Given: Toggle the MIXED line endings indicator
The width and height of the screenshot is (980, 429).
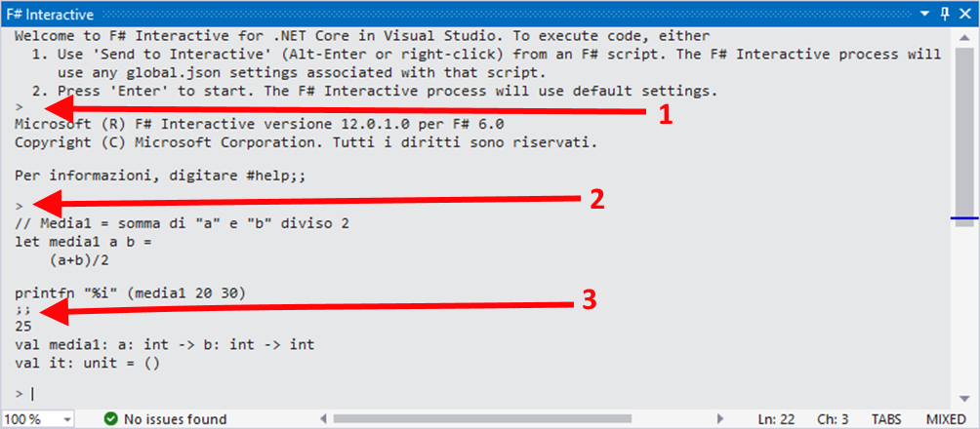Looking at the screenshot, I should (x=946, y=418).
